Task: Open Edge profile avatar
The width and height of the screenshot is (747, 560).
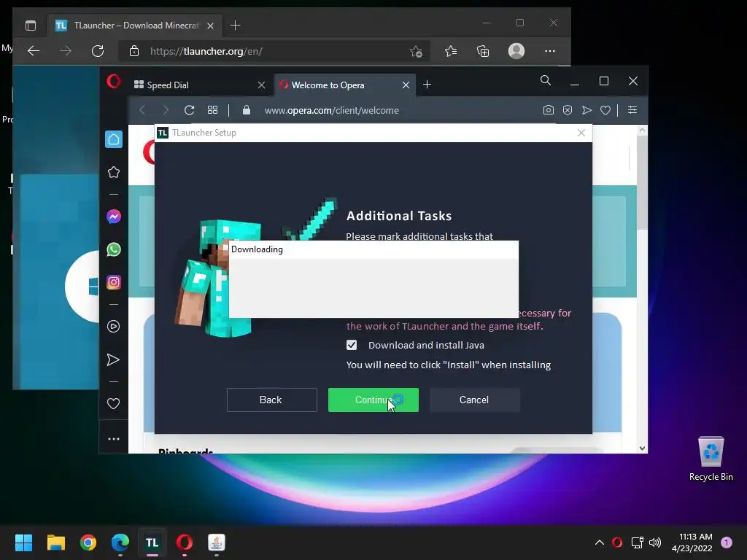Action: (x=516, y=51)
